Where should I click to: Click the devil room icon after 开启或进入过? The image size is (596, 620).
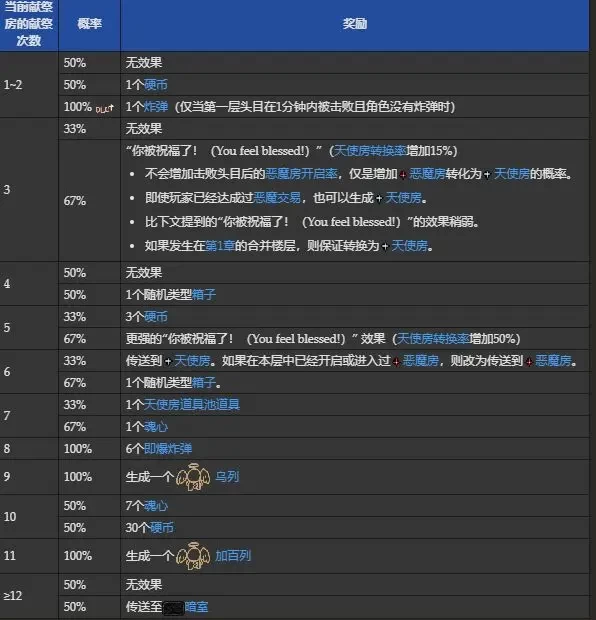(396, 361)
